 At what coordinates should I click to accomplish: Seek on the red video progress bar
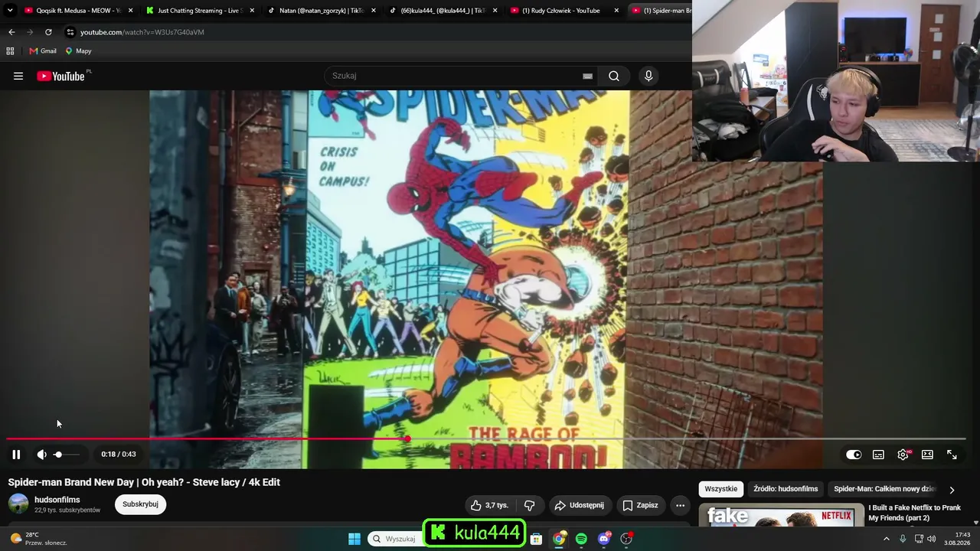[485, 439]
